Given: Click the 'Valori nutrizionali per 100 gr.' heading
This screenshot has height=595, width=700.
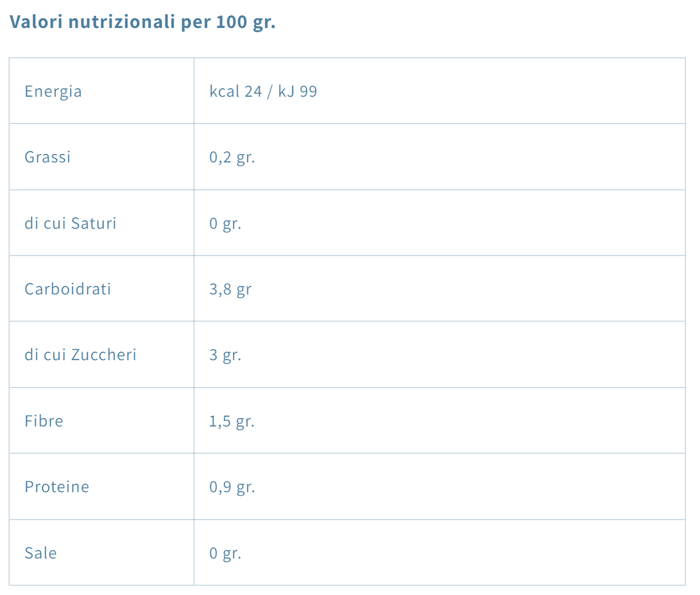Looking at the screenshot, I should (143, 23).
